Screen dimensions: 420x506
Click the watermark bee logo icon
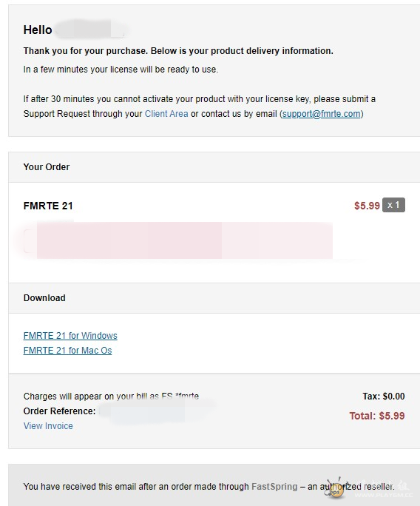pos(336,488)
